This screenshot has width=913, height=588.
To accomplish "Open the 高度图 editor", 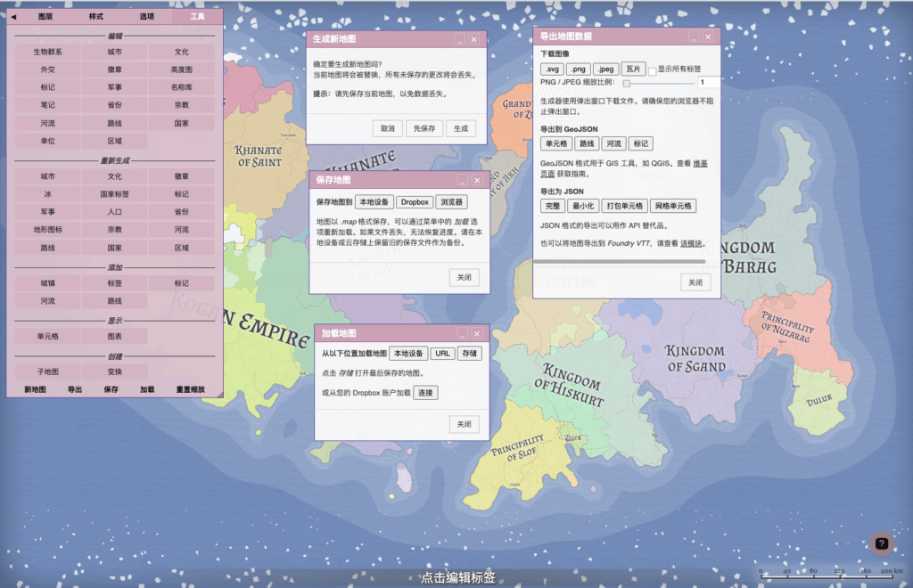I will tap(181, 69).
